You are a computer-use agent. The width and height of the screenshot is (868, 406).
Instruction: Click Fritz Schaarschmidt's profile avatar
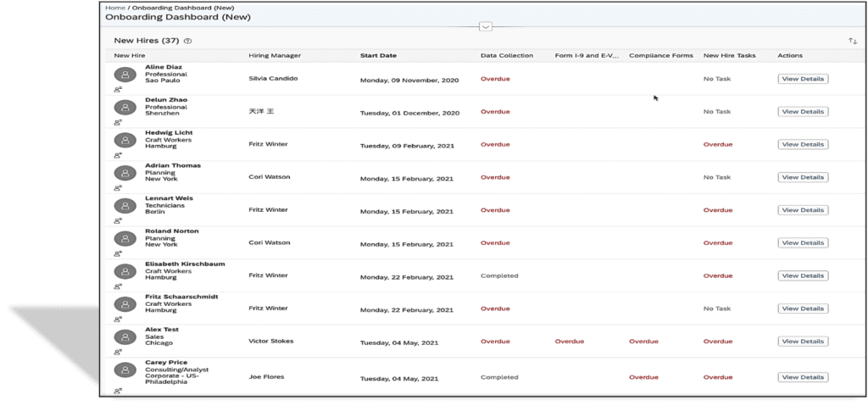click(125, 304)
